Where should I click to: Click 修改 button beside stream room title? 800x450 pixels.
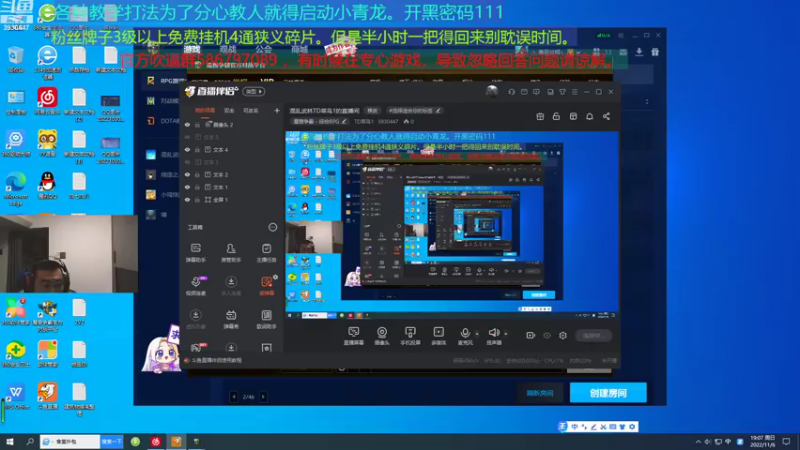[x=373, y=111]
